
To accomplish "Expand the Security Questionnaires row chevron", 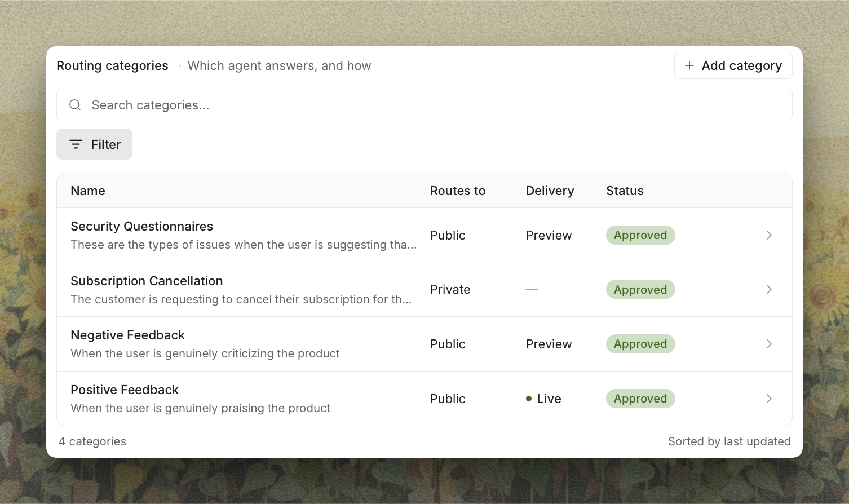I will pos(769,235).
